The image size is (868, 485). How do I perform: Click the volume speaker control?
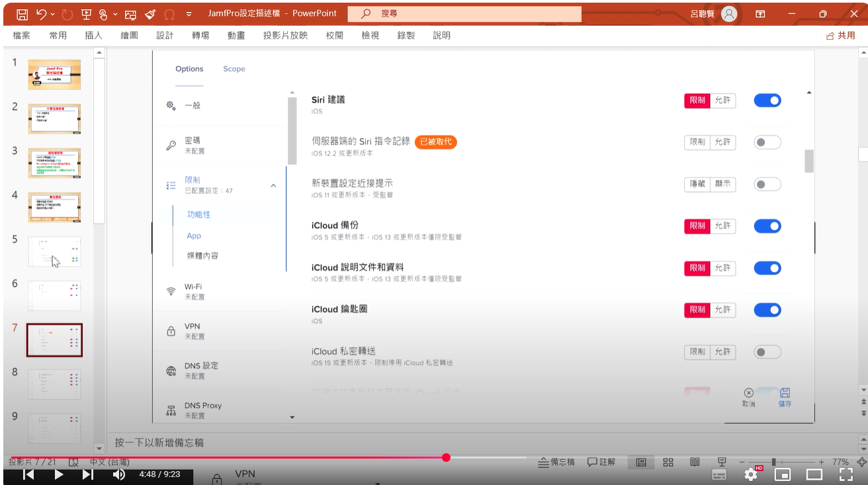(x=119, y=474)
